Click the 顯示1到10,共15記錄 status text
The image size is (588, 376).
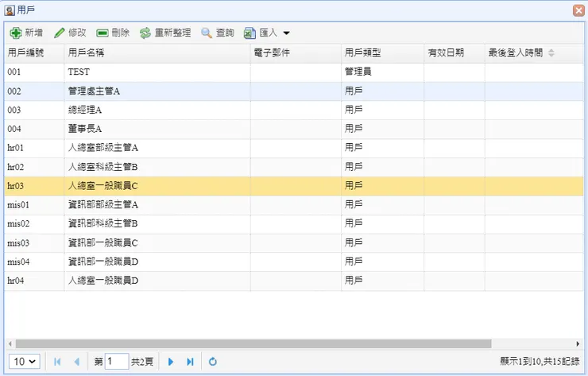(540, 362)
